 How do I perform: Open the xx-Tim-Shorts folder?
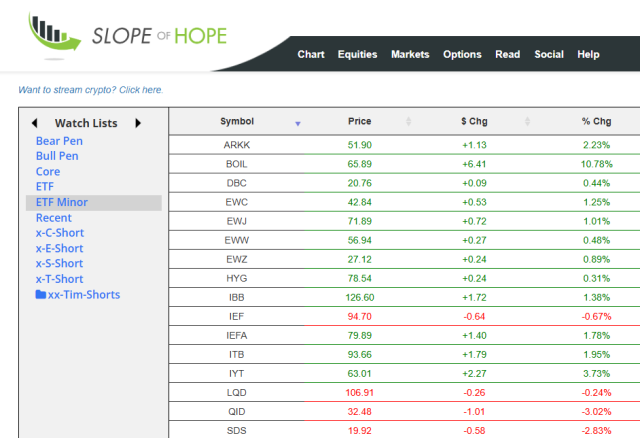point(77,294)
